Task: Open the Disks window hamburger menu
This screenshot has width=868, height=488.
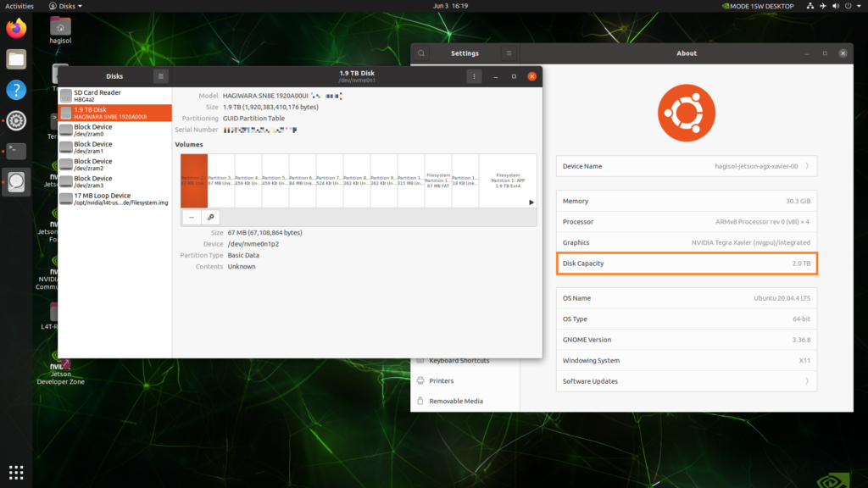Action: point(160,76)
